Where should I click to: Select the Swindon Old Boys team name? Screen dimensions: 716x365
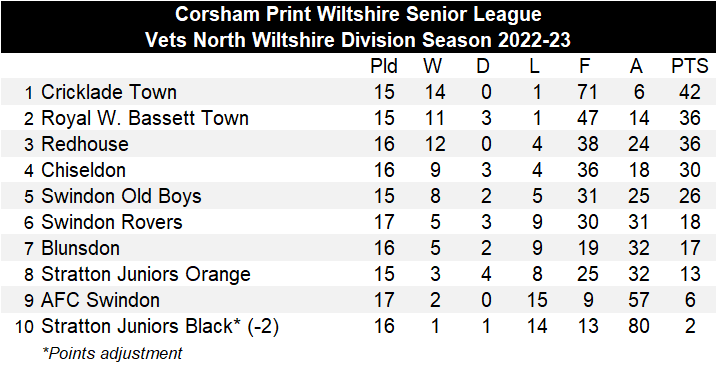[x=121, y=196]
